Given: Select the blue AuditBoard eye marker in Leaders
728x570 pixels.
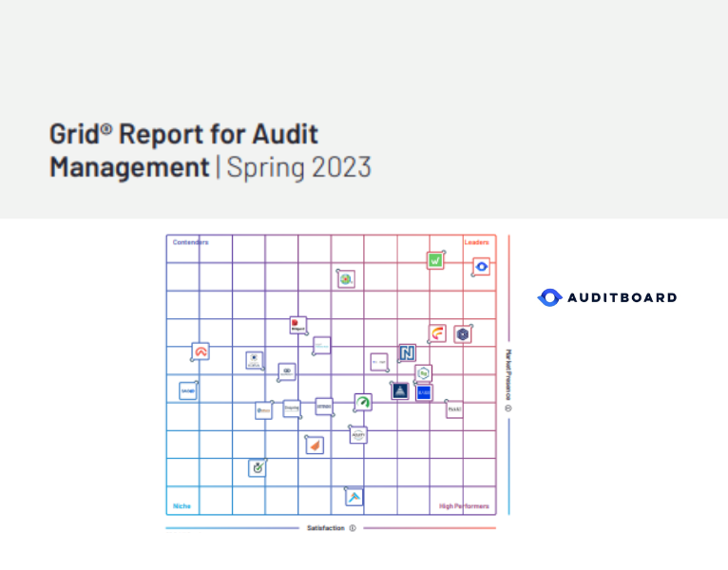Looking at the screenshot, I should [482, 266].
